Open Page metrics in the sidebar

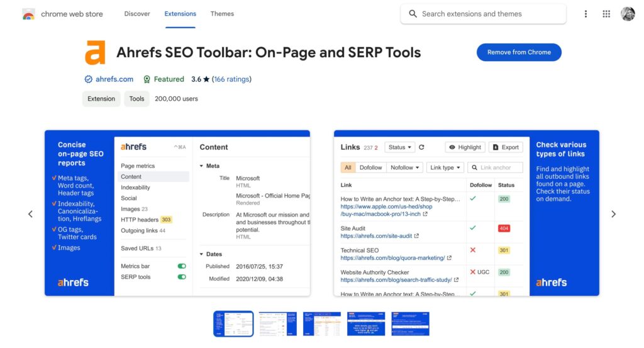pyautogui.click(x=138, y=166)
